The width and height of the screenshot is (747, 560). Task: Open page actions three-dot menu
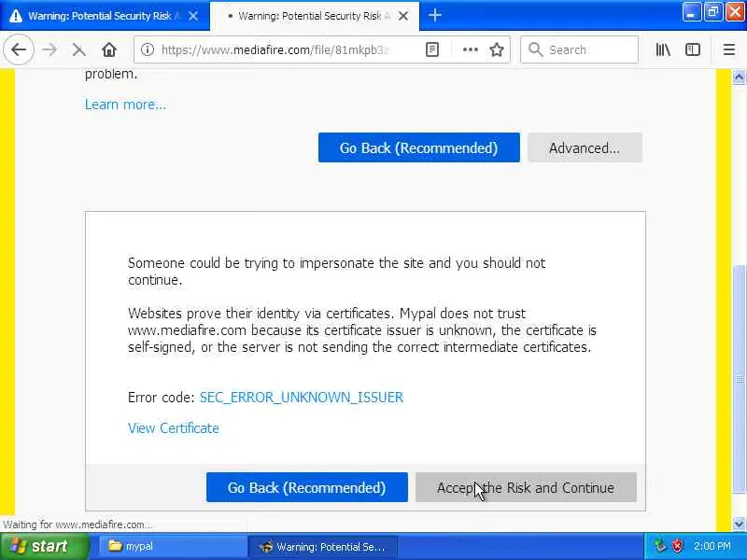tap(471, 49)
